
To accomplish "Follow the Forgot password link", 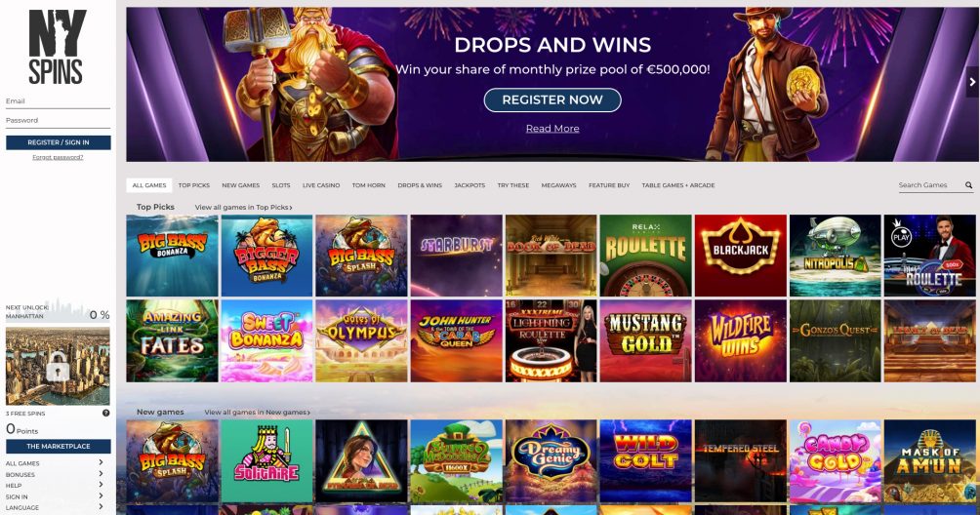I will [58, 157].
